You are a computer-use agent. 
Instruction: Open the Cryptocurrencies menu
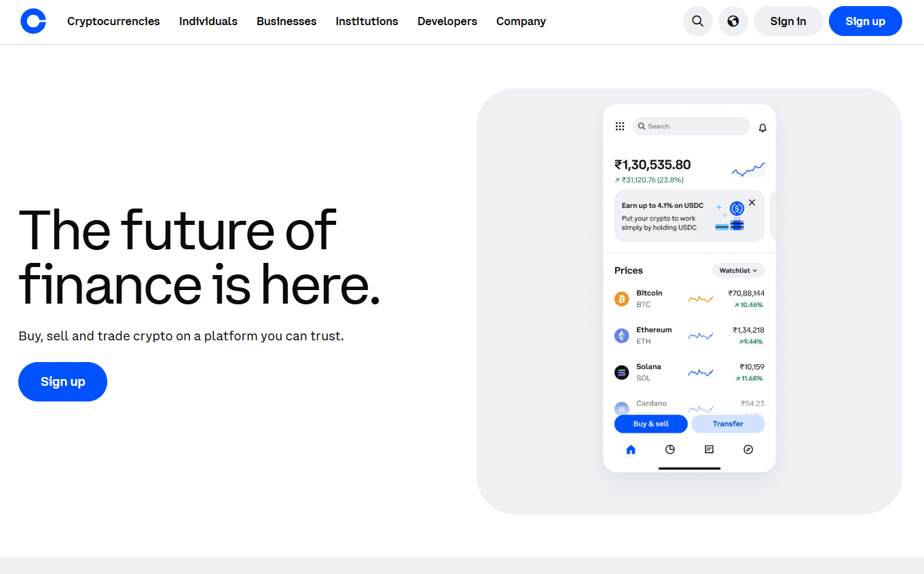click(x=113, y=21)
